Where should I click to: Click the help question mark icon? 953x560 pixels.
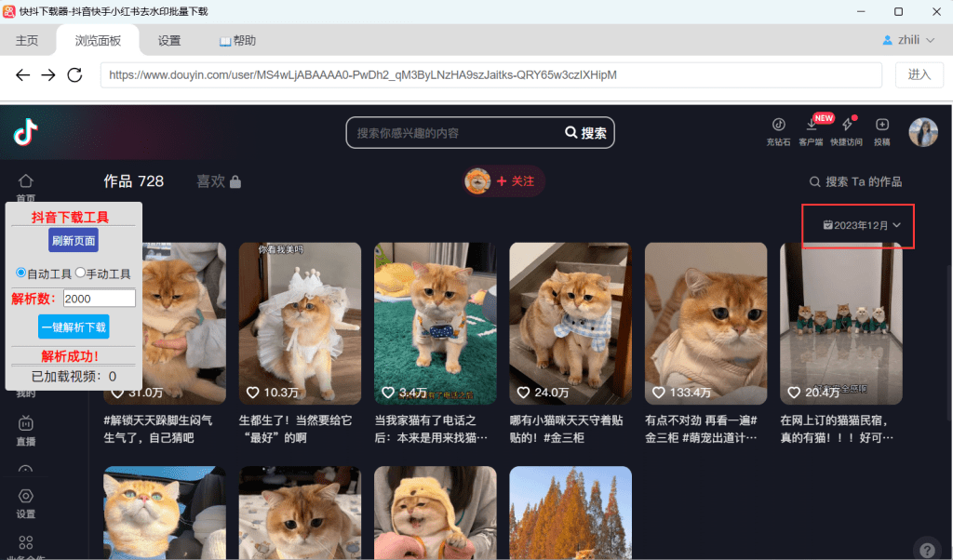tap(928, 549)
